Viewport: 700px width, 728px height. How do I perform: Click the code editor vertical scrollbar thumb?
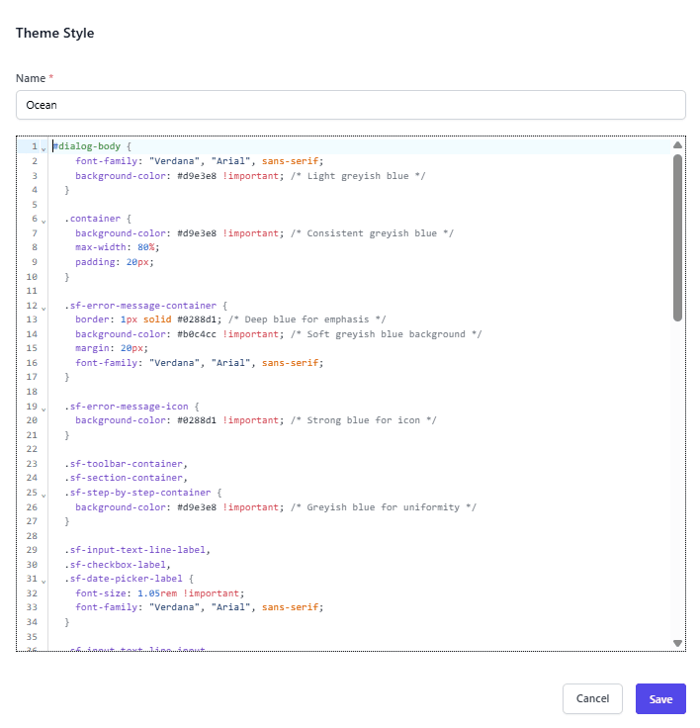pyautogui.click(x=677, y=237)
